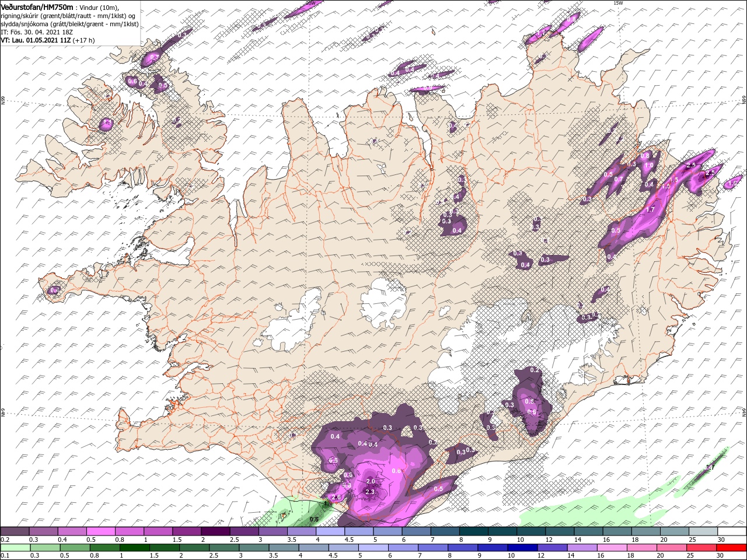Viewport: 747px width, 560px height.
Task: Pick the dark teal 8 swatch in upper legend
Action: 473,531
